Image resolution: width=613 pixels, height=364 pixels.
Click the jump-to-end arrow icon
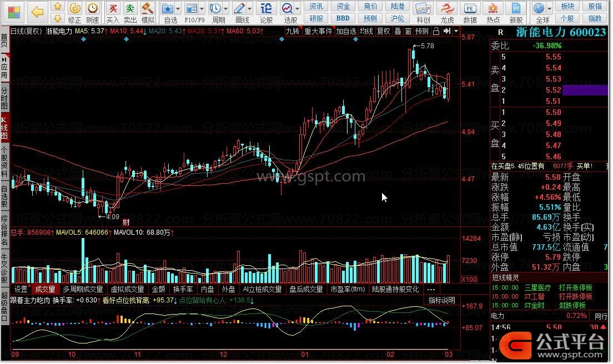click(447, 31)
